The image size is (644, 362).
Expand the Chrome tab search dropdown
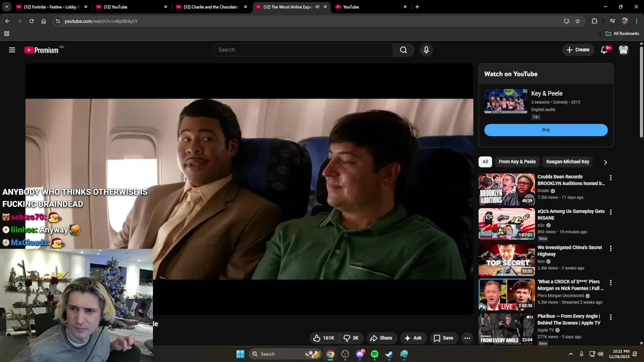coord(7,7)
